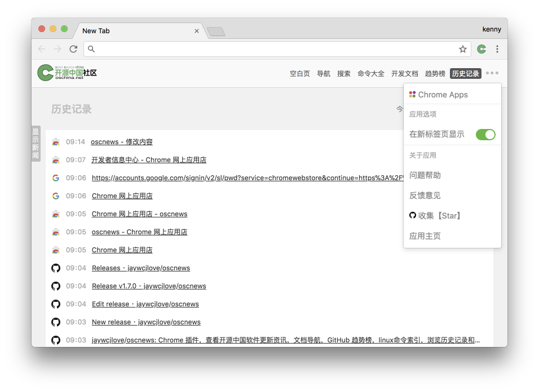Click the oschina.net logo
Screen dimensions: 539x392
[x=67, y=73]
